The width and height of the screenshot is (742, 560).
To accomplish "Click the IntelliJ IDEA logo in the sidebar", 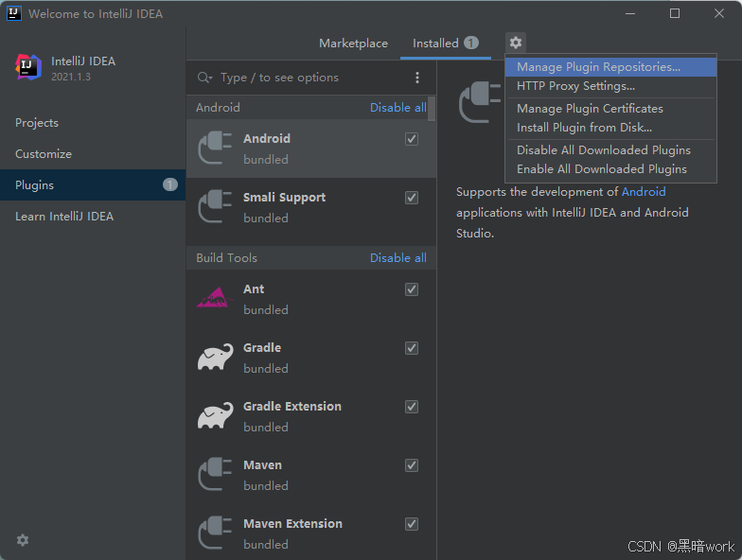I will [x=28, y=67].
